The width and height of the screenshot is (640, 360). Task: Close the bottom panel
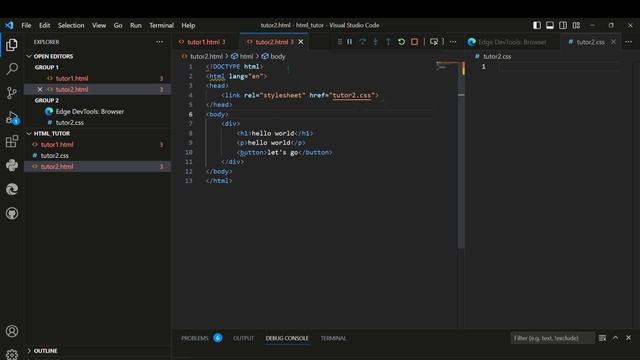[x=629, y=338]
